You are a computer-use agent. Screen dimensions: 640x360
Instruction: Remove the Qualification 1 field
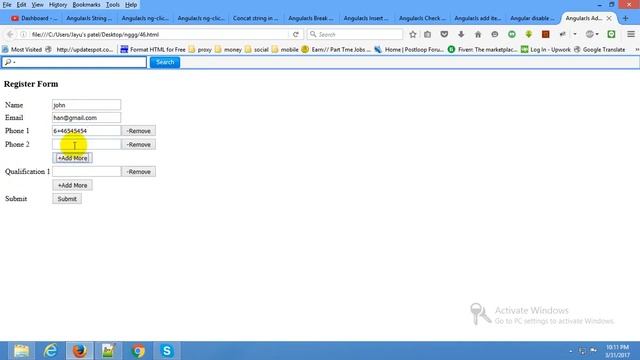pos(138,172)
